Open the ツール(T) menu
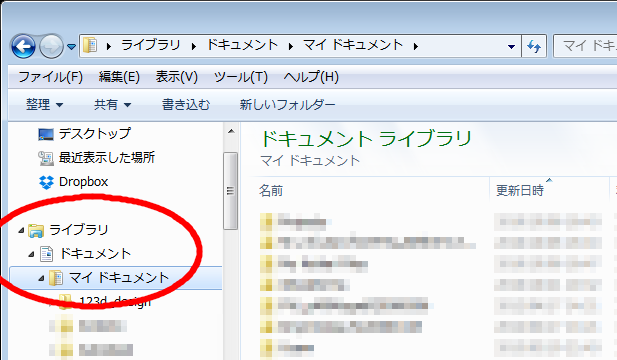Image resolution: width=617 pixels, height=360 pixels. click(240, 77)
